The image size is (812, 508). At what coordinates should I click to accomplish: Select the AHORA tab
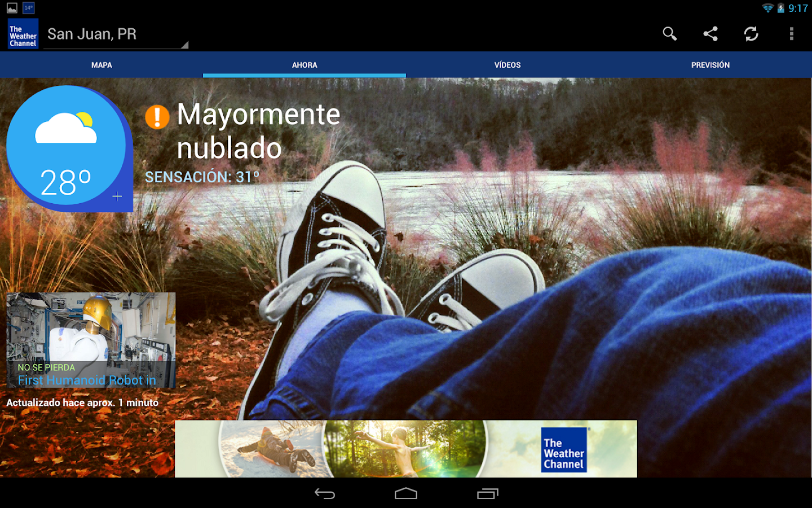pos(304,65)
